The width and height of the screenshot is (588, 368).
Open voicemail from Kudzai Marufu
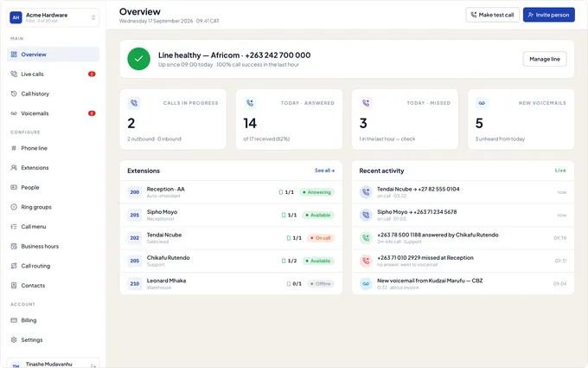pos(463,284)
